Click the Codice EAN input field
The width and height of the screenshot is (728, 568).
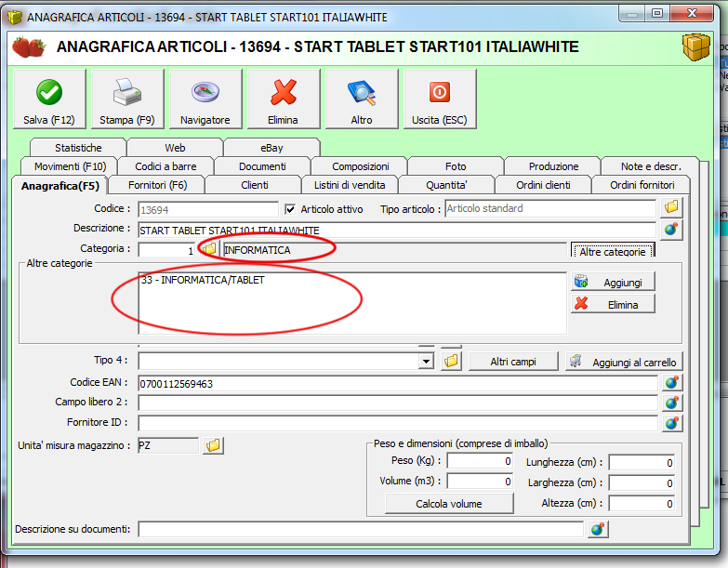coord(397,384)
